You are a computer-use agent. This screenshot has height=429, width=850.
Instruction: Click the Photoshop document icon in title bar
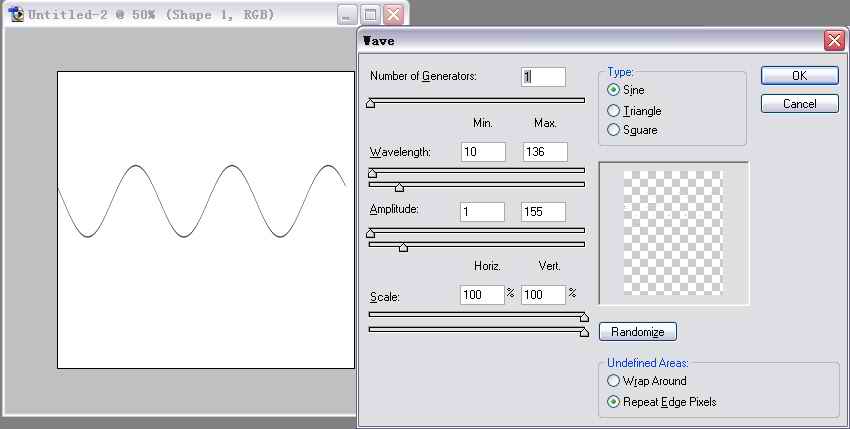15,15
